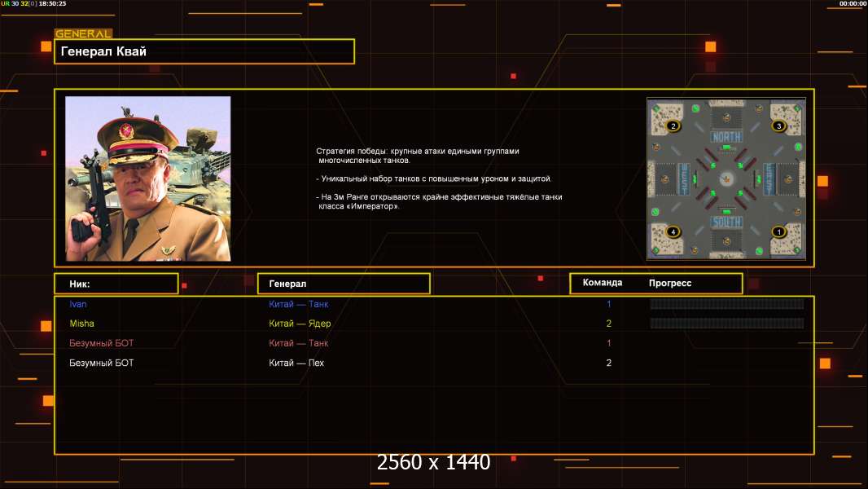Click Ivan's loading progress bar

[x=726, y=304]
